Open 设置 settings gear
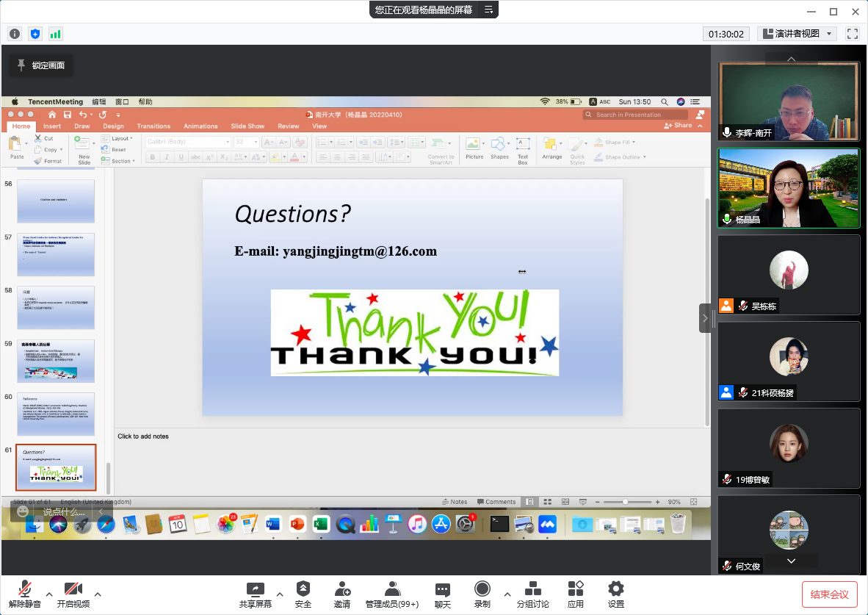 tap(615, 594)
